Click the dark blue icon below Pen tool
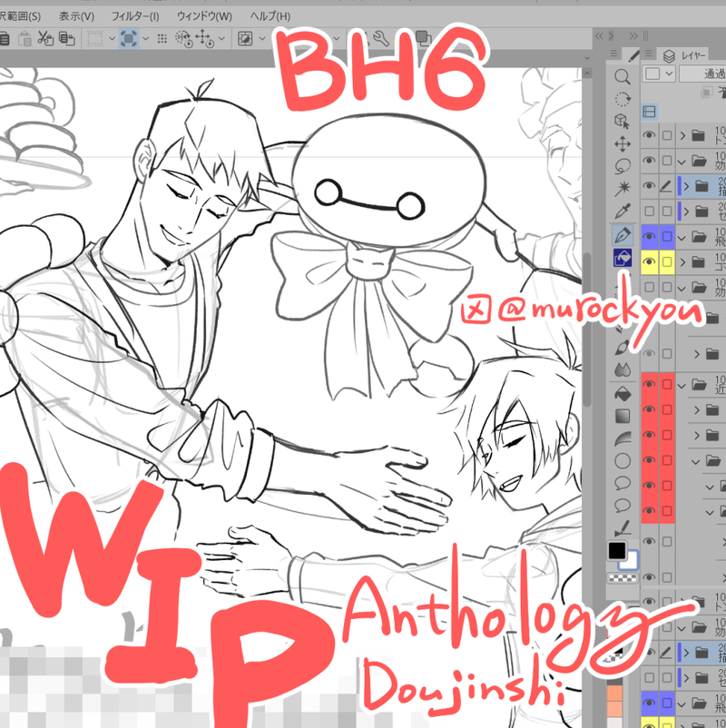 tap(622, 257)
